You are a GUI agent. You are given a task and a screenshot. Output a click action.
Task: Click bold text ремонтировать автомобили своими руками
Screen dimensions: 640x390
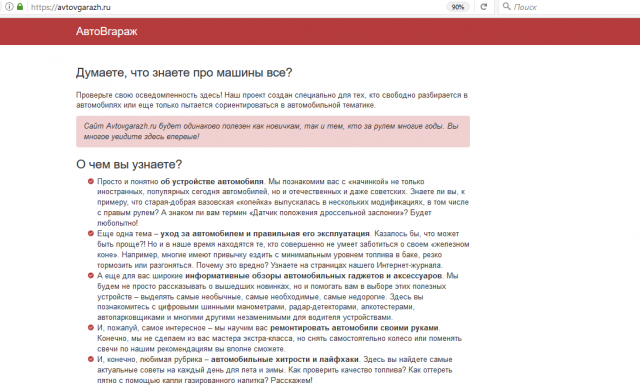click(x=354, y=328)
